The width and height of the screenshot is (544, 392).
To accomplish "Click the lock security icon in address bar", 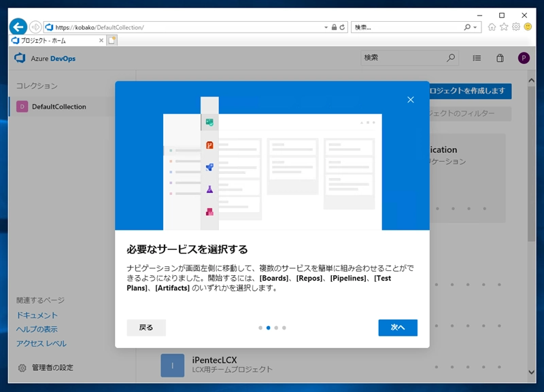I will pos(334,27).
